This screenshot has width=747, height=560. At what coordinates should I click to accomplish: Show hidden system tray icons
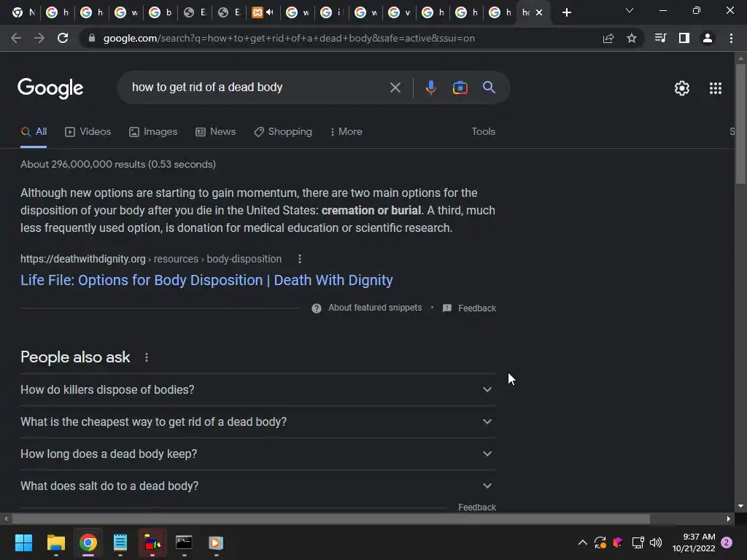tap(582, 542)
